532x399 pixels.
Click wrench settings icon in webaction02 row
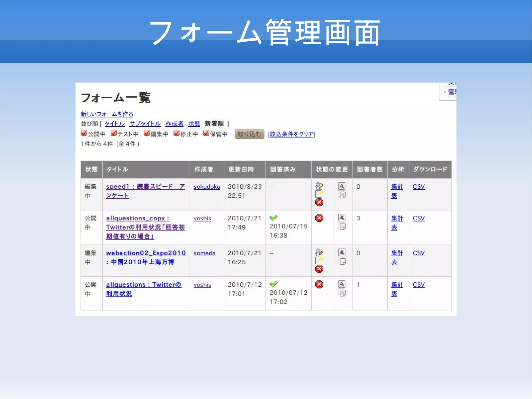coord(342,252)
